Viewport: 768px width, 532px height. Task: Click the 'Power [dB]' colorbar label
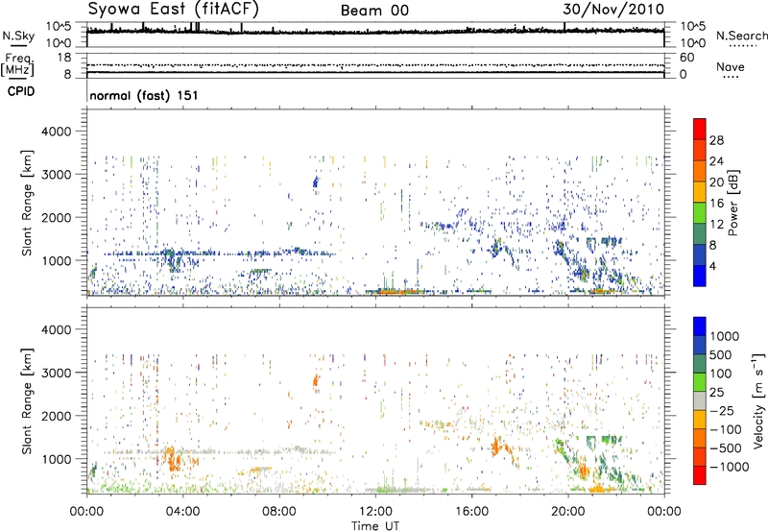point(732,203)
